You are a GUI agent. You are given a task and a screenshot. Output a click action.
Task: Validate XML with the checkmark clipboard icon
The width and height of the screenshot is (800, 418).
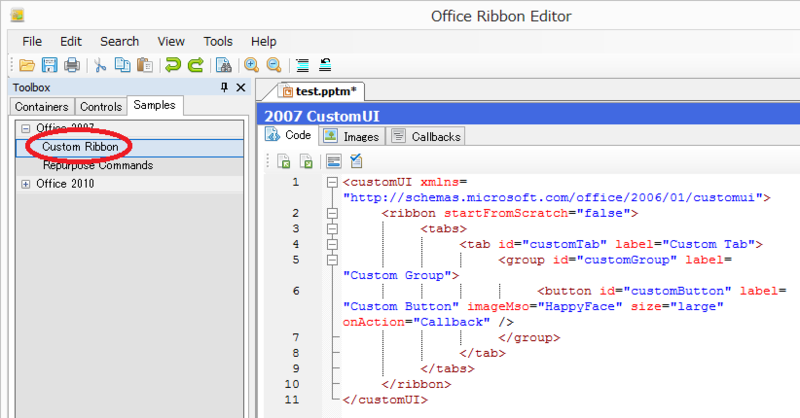click(x=356, y=161)
